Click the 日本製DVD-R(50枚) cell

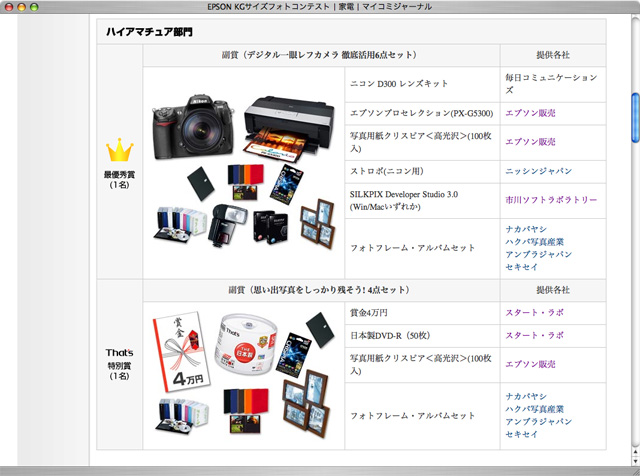click(422, 336)
